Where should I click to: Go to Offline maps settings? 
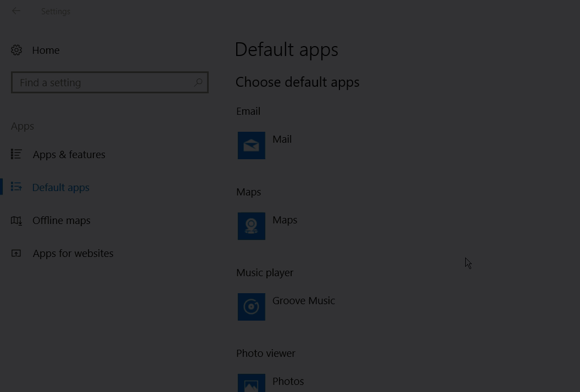pos(61,220)
